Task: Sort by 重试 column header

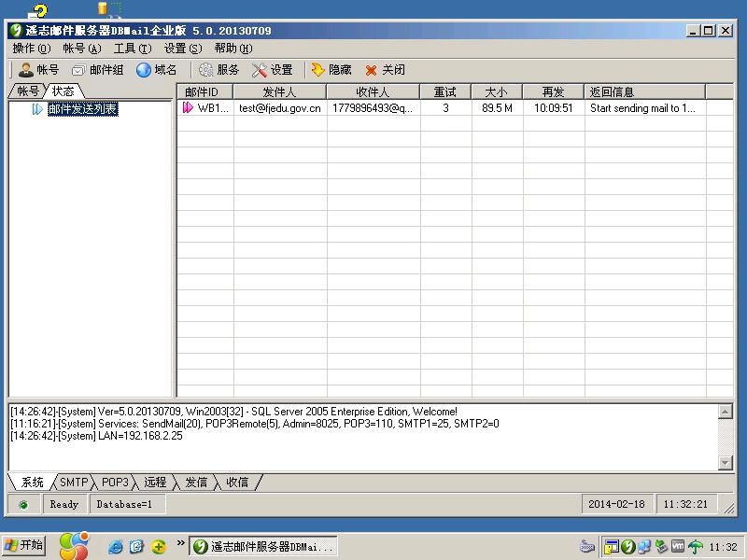Action: click(x=445, y=91)
